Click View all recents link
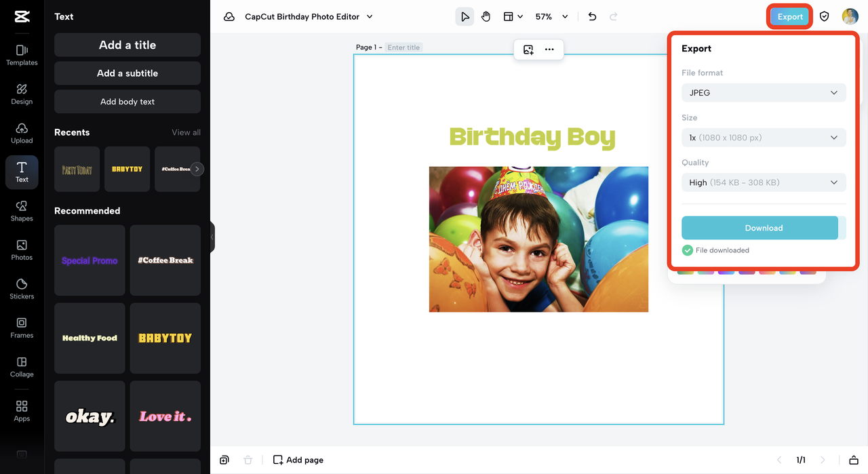 [x=186, y=132]
